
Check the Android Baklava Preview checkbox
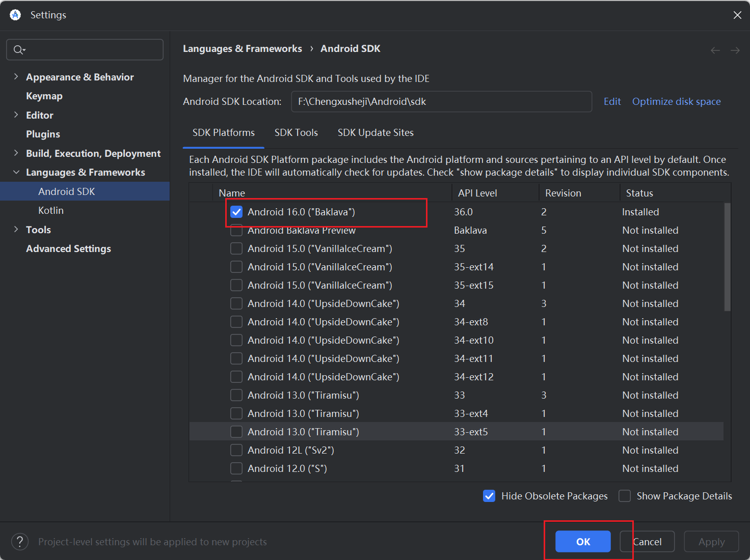tap(236, 230)
